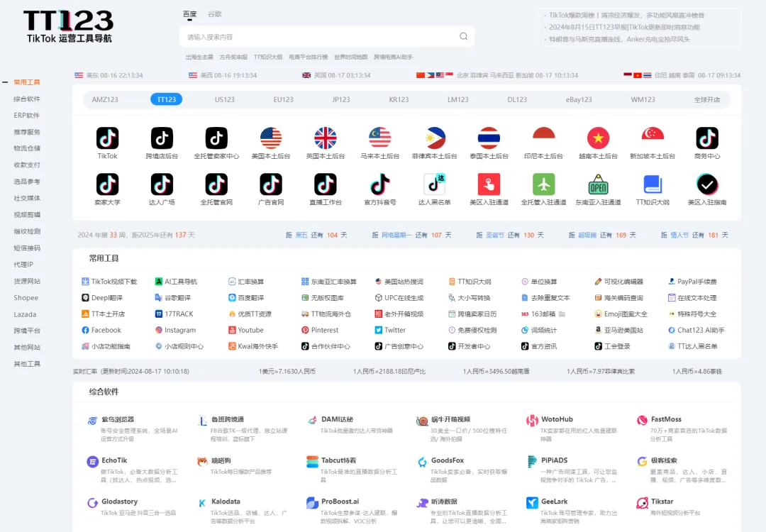This screenshot has width=766, height=532.
Task: Open the 黑五 countdown link
Action: click(301, 235)
